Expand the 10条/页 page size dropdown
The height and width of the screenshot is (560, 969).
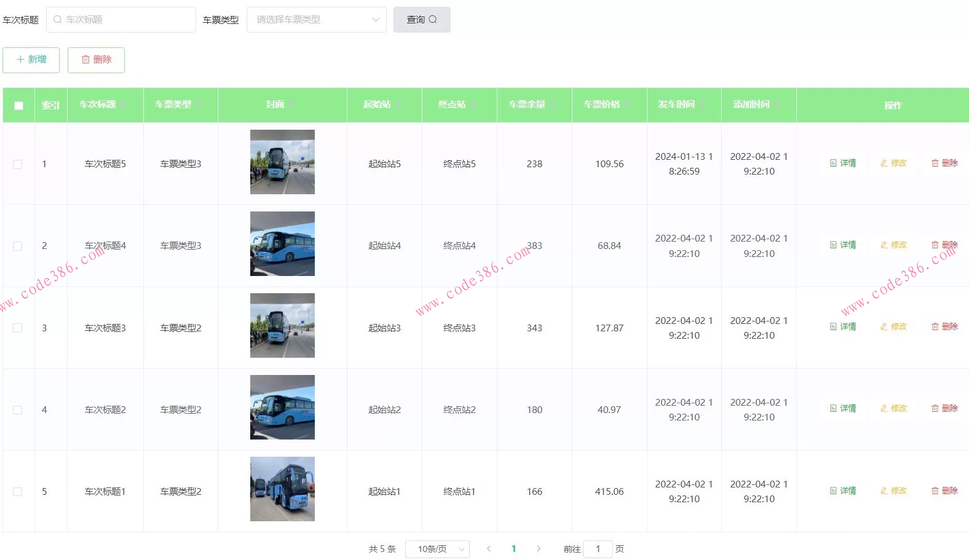(x=437, y=549)
